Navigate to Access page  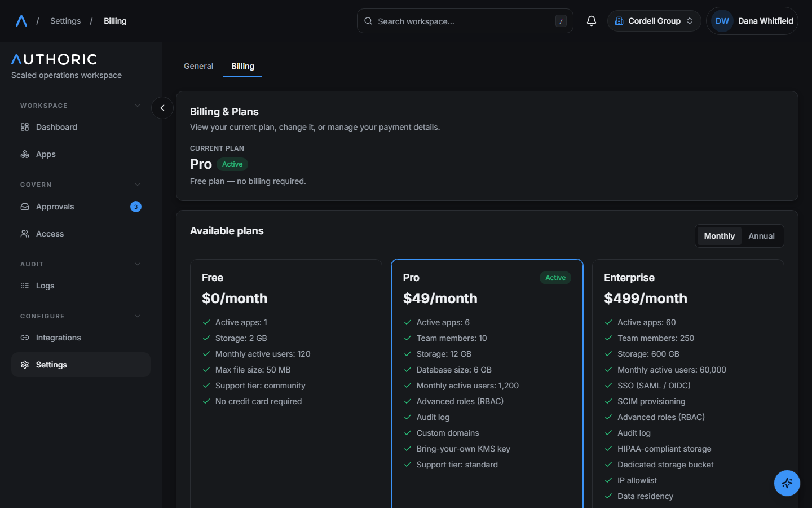(x=81, y=234)
